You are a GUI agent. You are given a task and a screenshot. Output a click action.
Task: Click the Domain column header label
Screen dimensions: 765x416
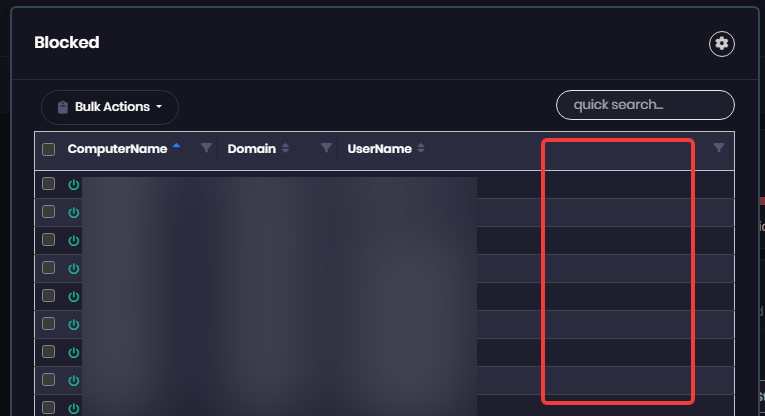tap(252, 149)
